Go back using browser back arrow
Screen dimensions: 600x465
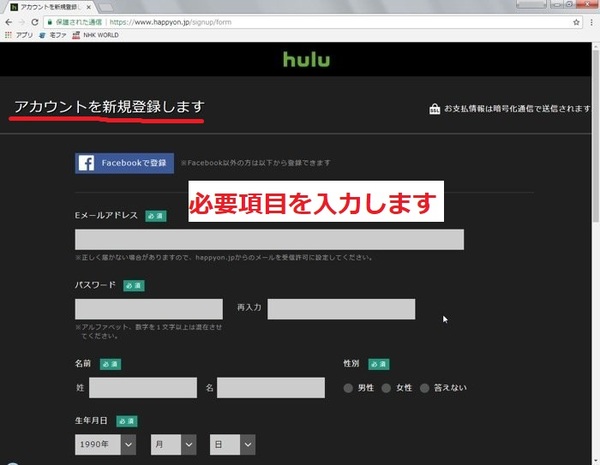click(x=8, y=22)
